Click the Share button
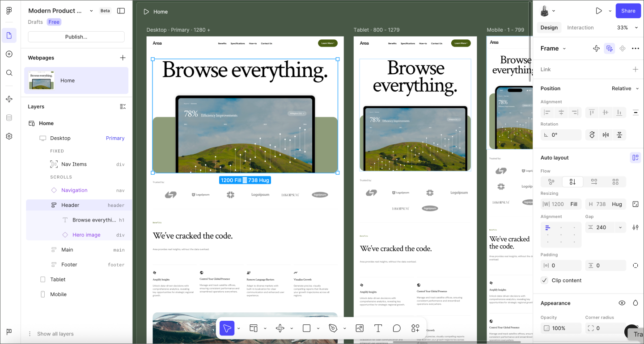Image resolution: width=644 pixels, height=344 pixels. click(x=628, y=11)
